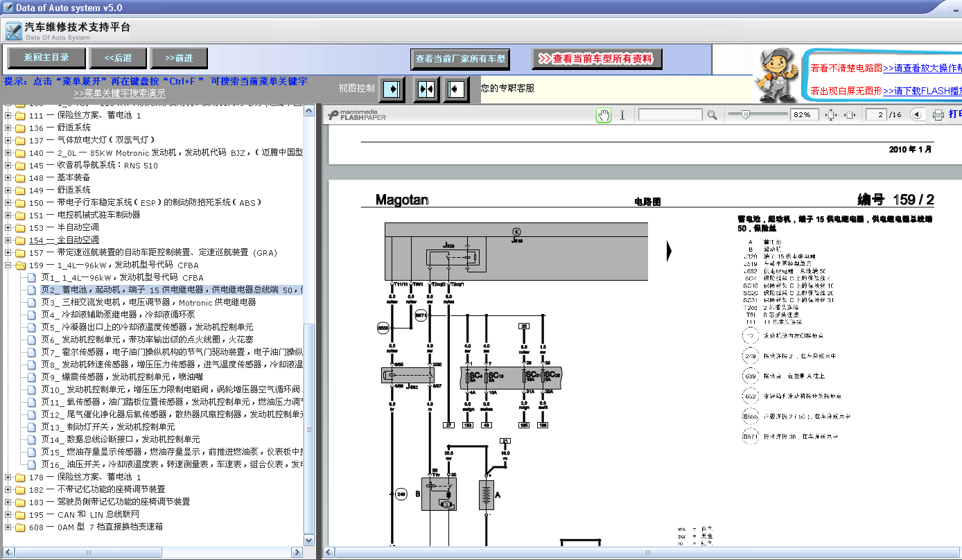Screen dimensions: 962x560
Task: Click the open folder icon of node 159
Action: coord(19,265)
